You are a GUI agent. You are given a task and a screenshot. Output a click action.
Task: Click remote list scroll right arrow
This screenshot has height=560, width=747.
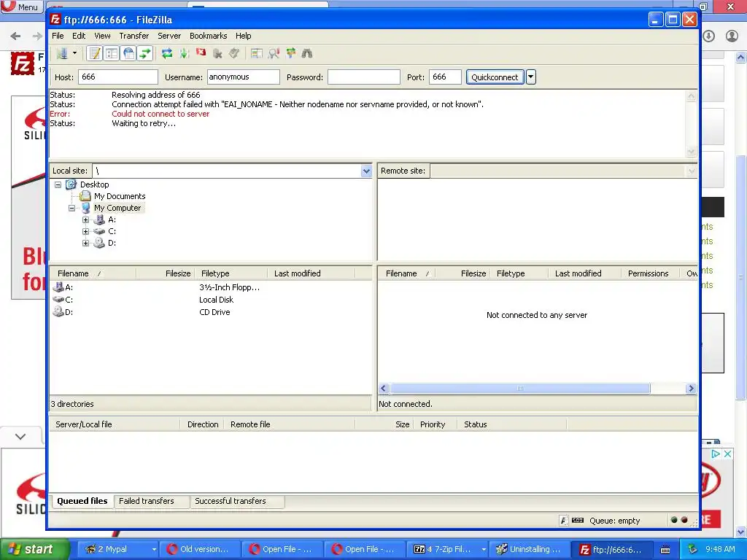(691, 389)
